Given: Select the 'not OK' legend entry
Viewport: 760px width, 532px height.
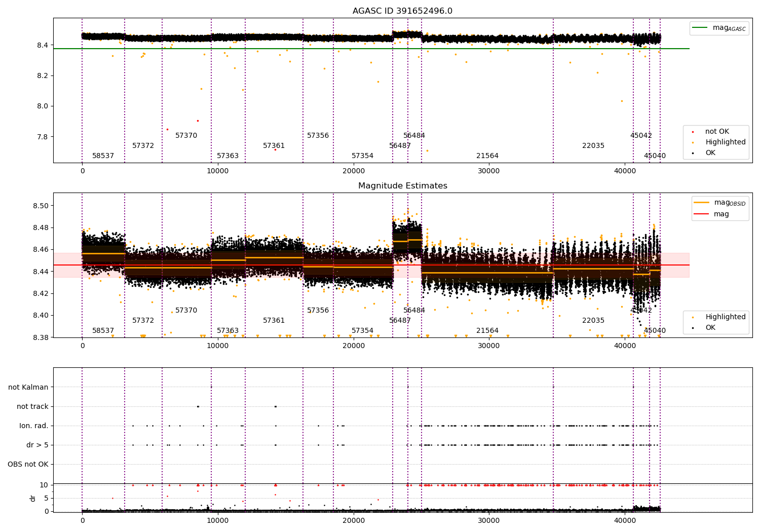Looking at the screenshot, I should click(x=716, y=132).
